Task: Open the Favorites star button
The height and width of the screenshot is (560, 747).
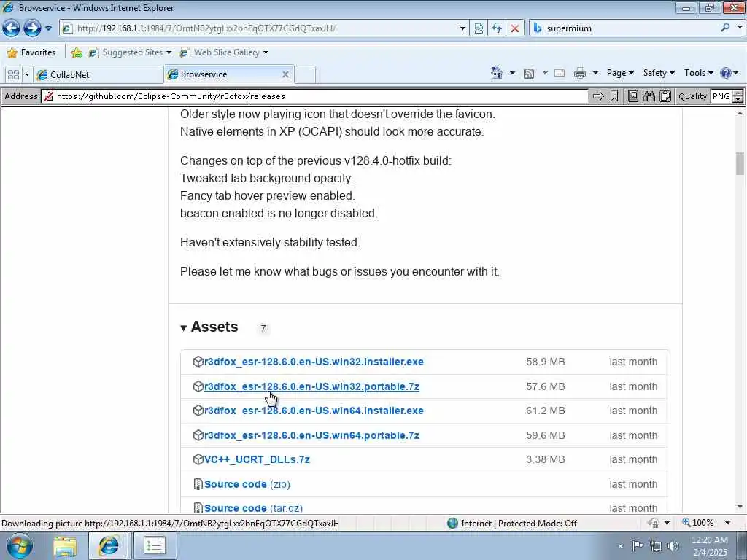Action: [x=31, y=52]
